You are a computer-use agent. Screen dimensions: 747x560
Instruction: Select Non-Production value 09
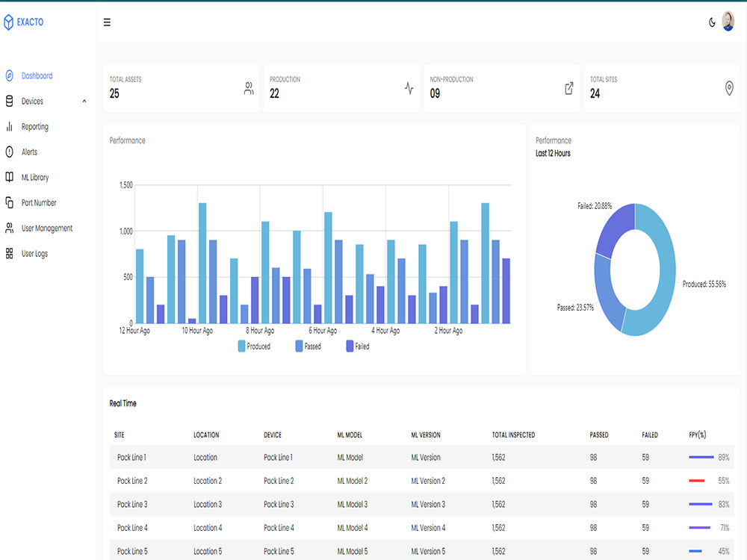tap(435, 93)
